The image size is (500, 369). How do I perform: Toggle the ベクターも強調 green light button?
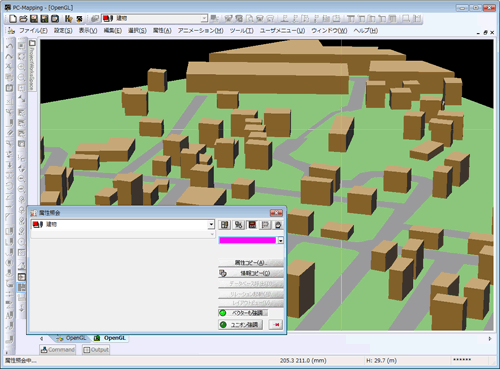click(x=243, y=313)
